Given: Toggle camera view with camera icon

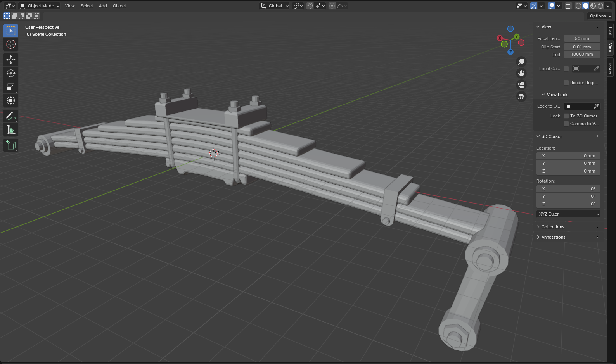Looking at the screenshot, I should click(521, 85).
